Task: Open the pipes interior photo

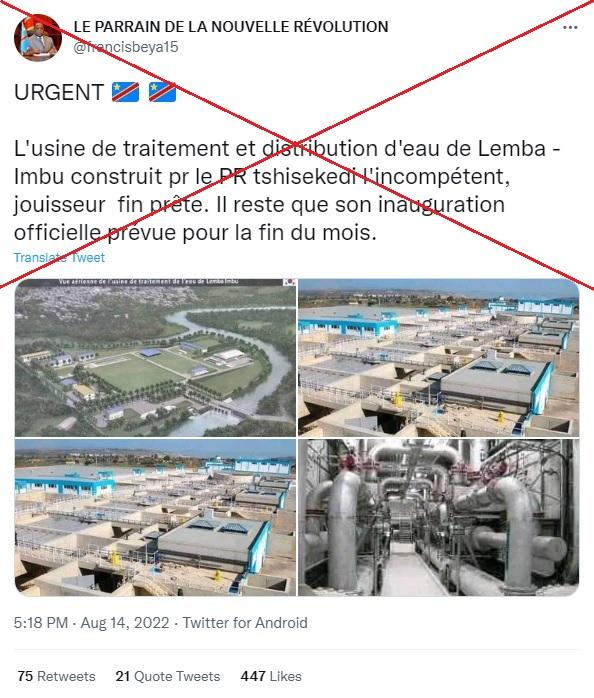Action: click(x=439, y=517)
